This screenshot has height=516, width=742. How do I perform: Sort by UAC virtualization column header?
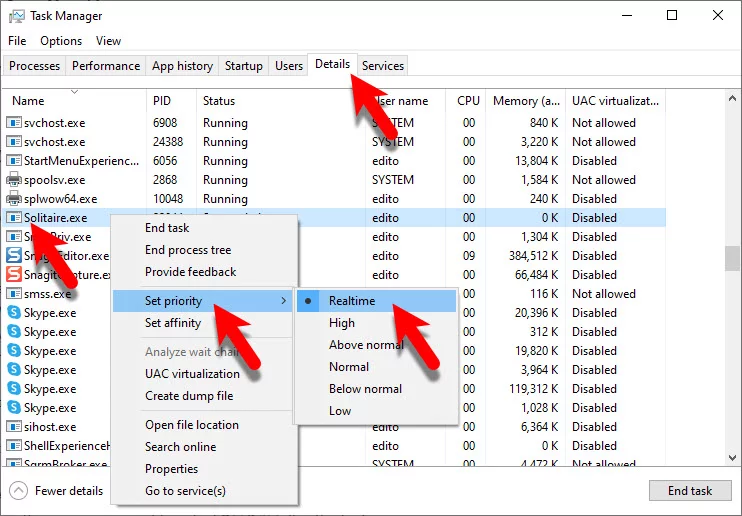(x=615, y=101)
